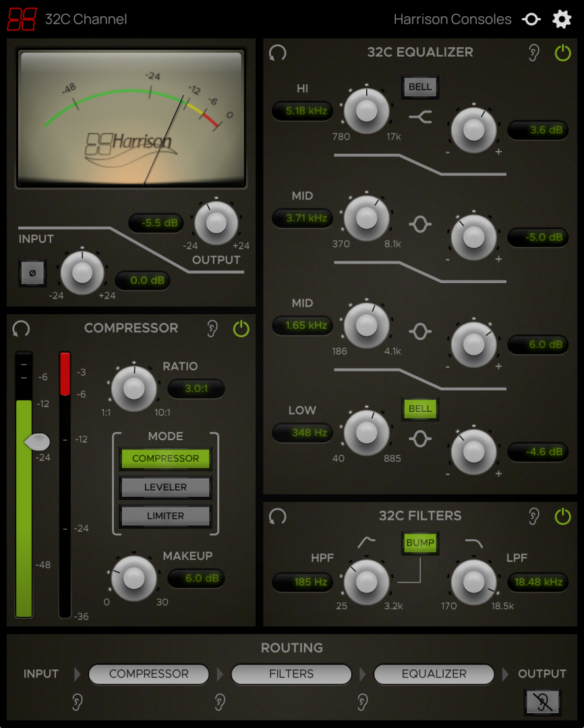The height and width of the screenshot is (728, 584).
Task: Click the ear icon under routing INPUT
Action: (x=77, y=702)
